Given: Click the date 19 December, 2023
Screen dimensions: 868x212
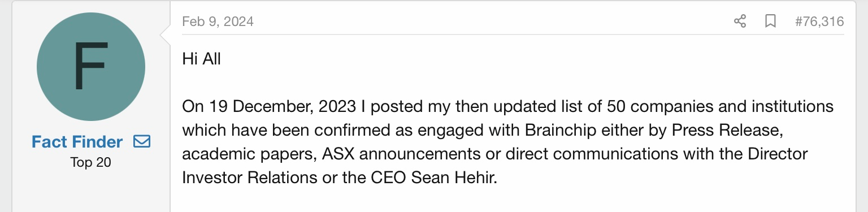Looking at the screenshot, I should click(282, 106).
